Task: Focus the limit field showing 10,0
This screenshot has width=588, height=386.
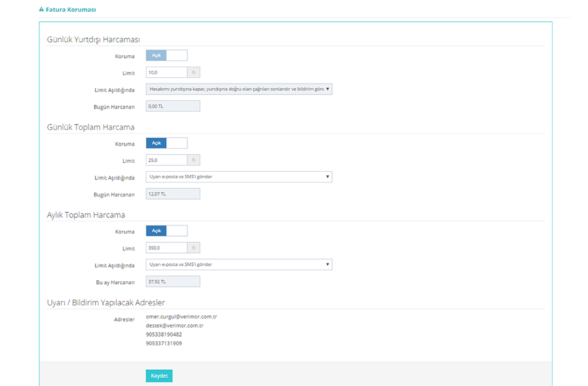Action: (166, 73)
